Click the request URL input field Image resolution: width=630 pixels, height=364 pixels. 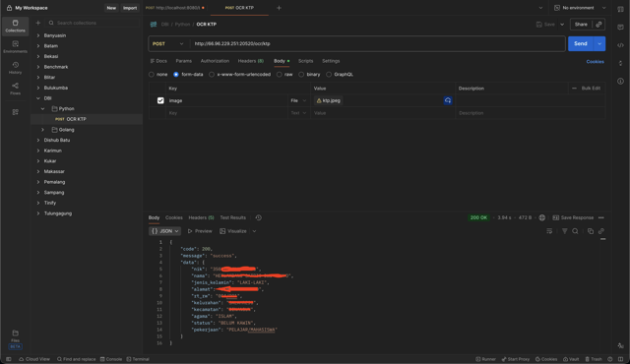tap(378, 43)
